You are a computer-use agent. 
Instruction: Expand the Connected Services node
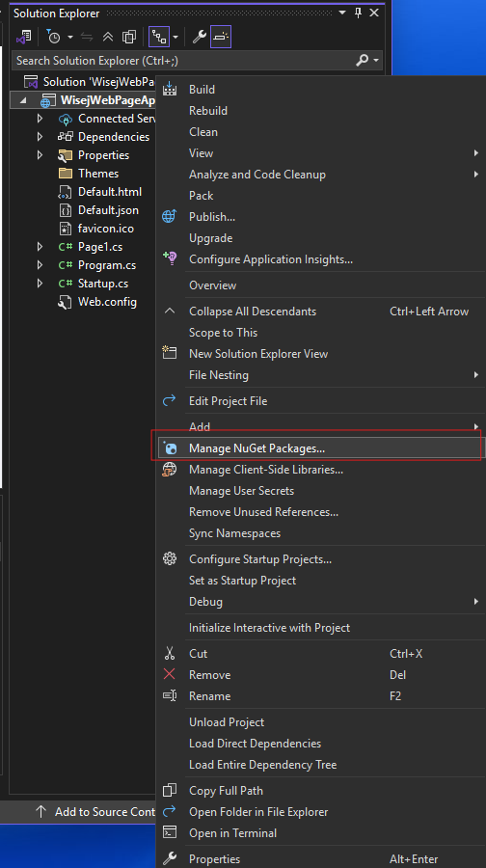click(x=40, y=119)
